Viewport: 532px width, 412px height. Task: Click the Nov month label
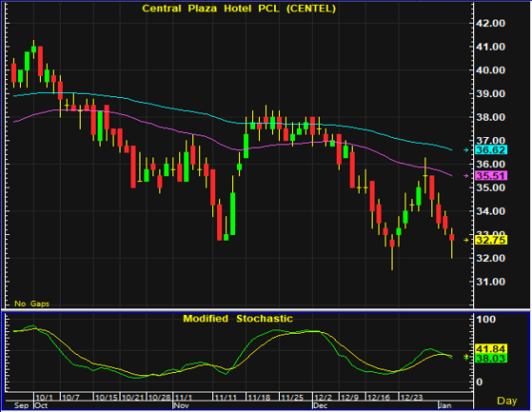tap(181, 405)
